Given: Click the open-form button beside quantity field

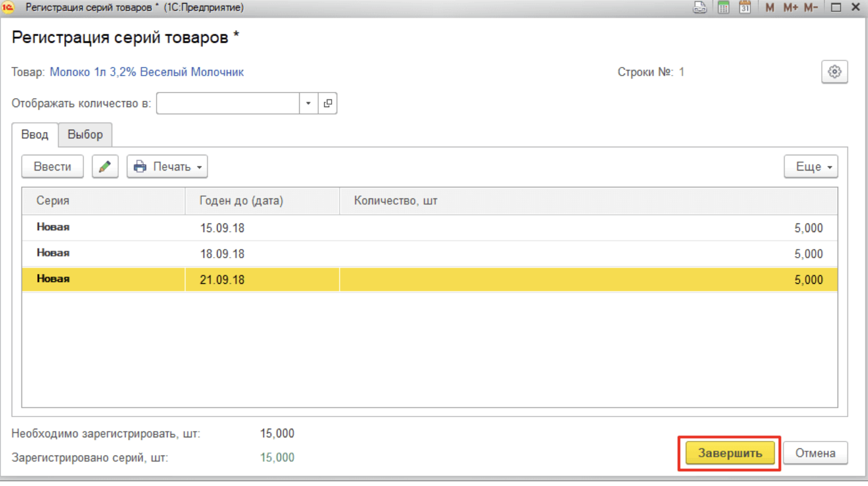Looking at the screenshot, I should click(x=327, y=104).
